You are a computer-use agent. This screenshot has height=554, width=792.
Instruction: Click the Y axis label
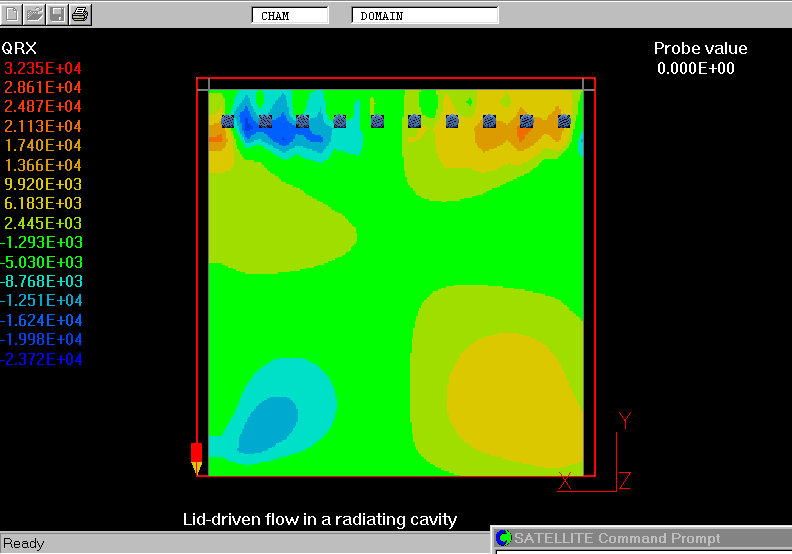coord(625,420)
